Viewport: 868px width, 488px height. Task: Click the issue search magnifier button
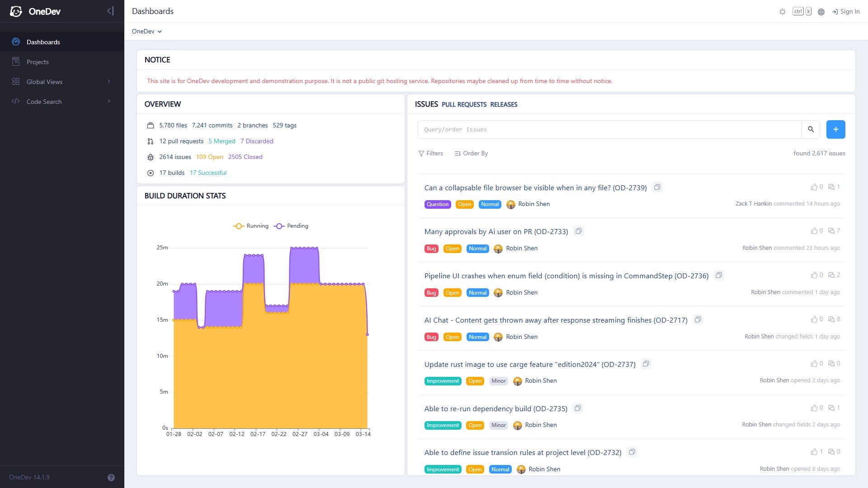811,129
